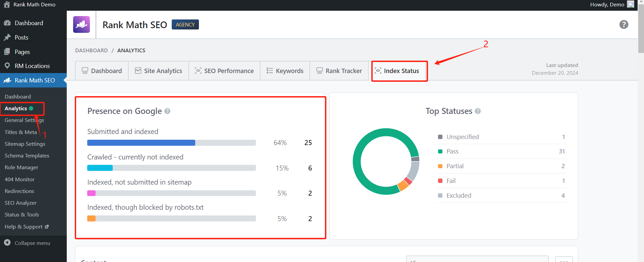644x262 pixels.
Task: Click the red Fail legend swatch
Action: click(x=440, y=181)
